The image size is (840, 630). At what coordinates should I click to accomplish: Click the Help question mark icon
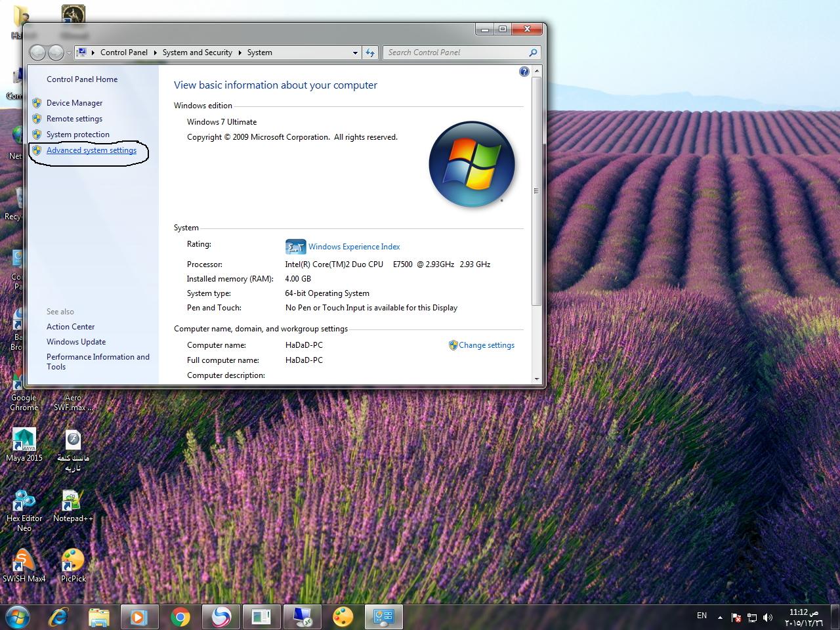point(524,72)
